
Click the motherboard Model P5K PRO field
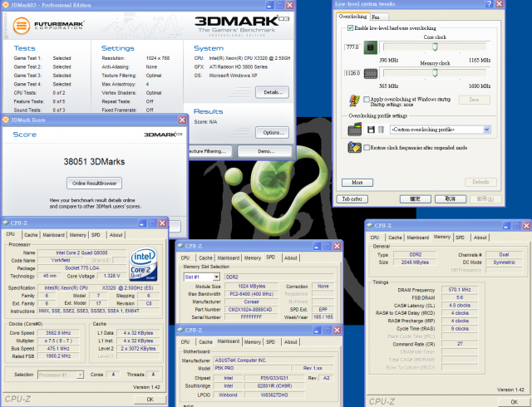252,368
